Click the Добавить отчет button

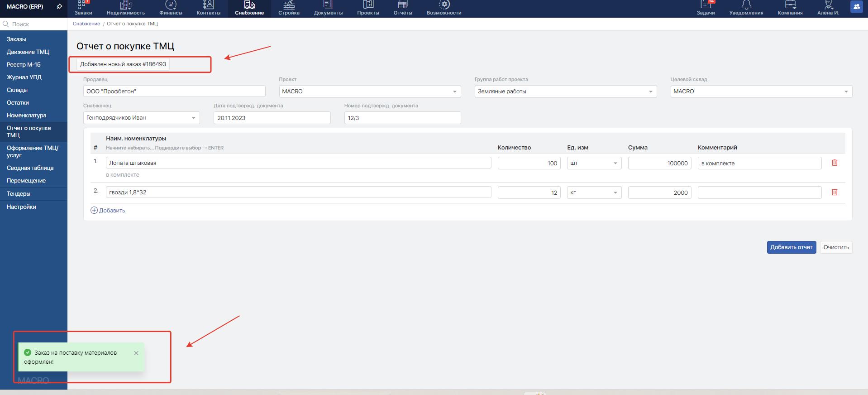791,247
